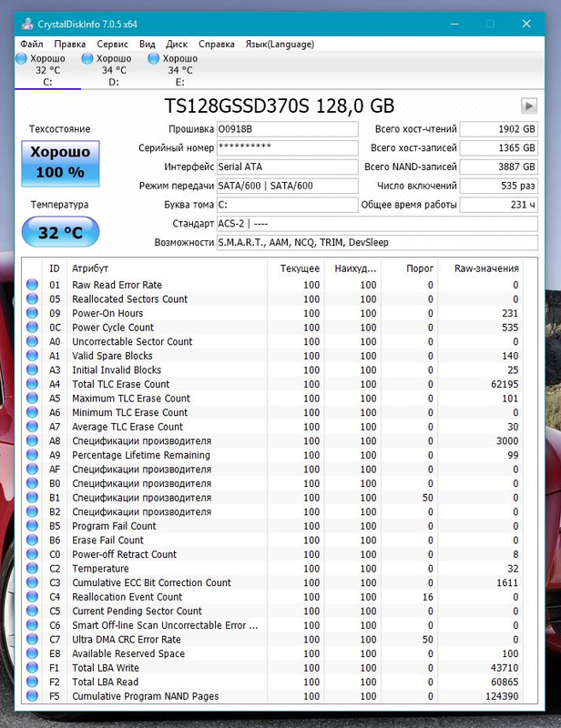Click the Интерфейс field Serial ATA
Image resolution: width=561 pixels, height=728 pixels.
pos(288,167)
